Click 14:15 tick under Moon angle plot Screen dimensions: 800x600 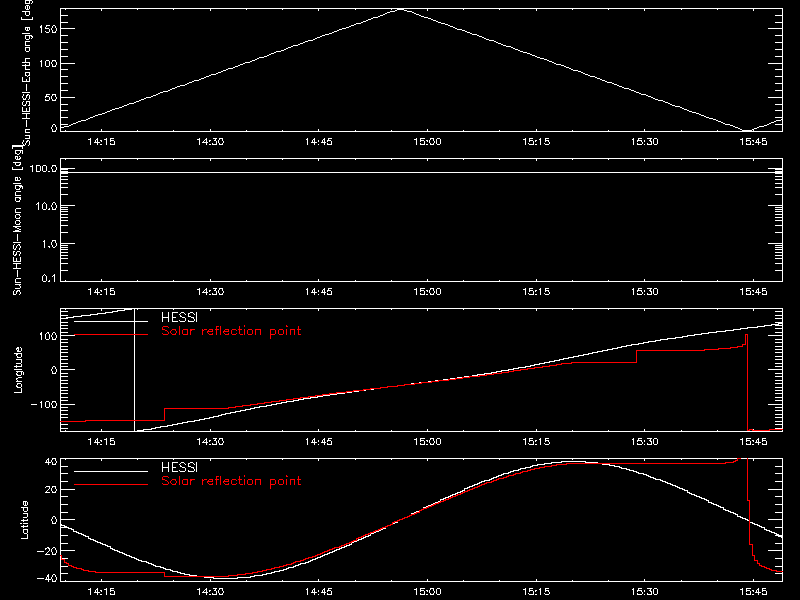tap(102, 292)
